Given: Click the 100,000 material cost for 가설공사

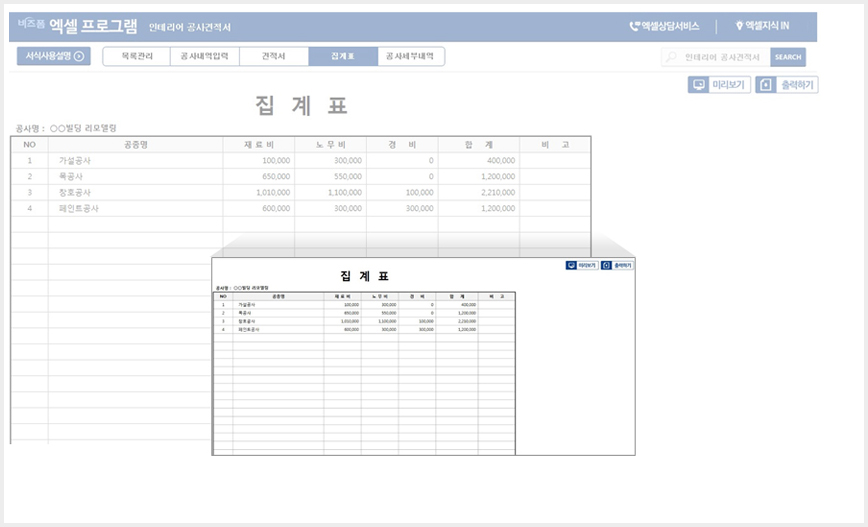Looking at the screenshot, I should [x=259, y=161].
